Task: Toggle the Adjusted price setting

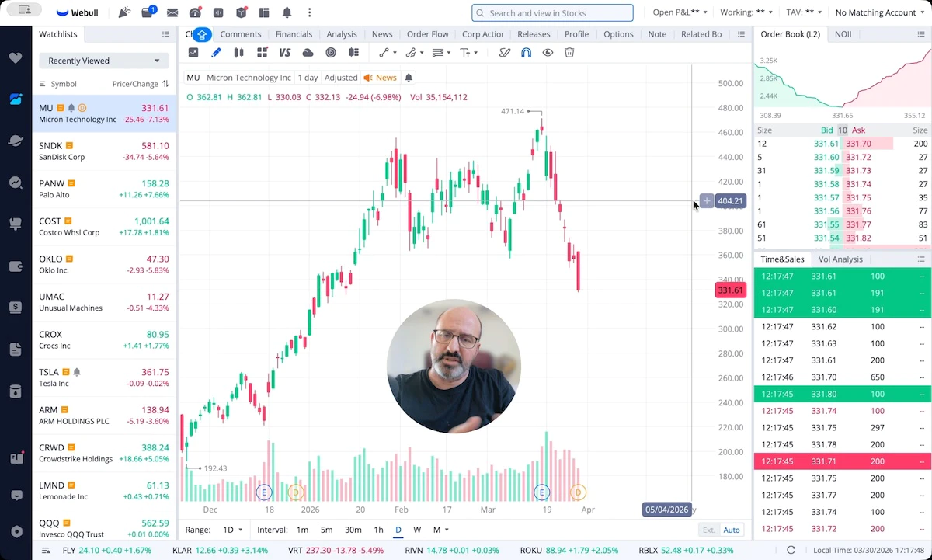Action: (x=341, y=78)
